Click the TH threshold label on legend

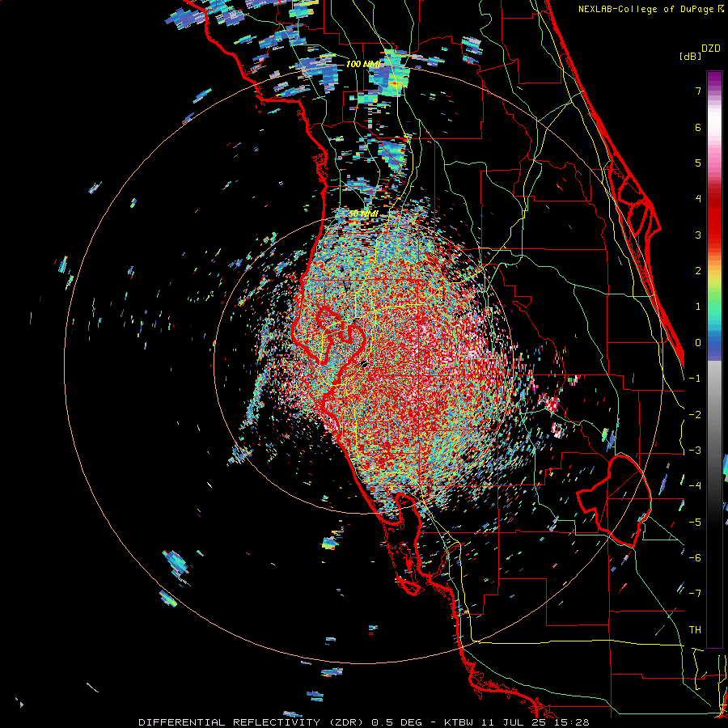point(695,630)
